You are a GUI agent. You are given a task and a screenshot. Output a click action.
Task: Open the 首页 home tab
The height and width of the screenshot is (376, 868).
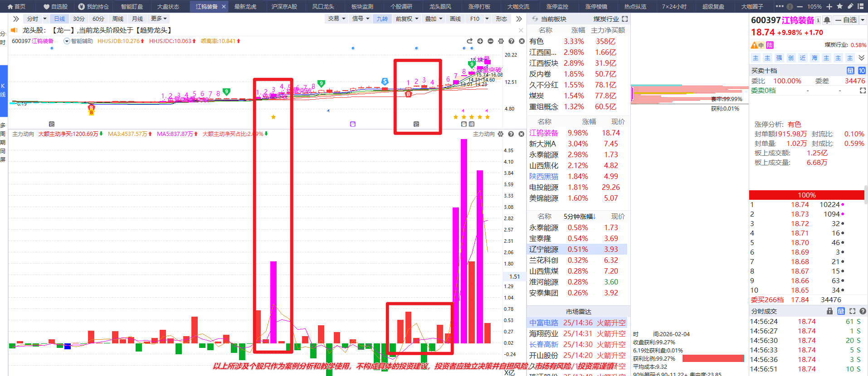pos(16,6)
